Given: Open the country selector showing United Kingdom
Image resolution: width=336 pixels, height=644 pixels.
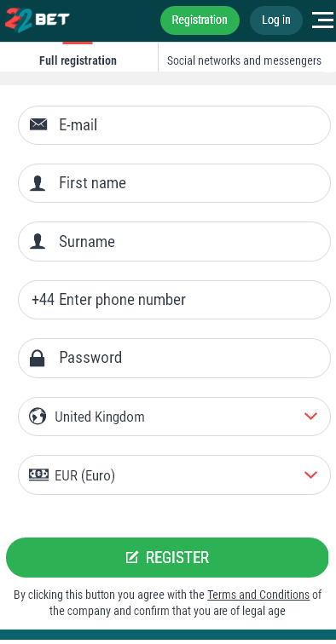Looking at the screenshot, I should tap(174, 417).
